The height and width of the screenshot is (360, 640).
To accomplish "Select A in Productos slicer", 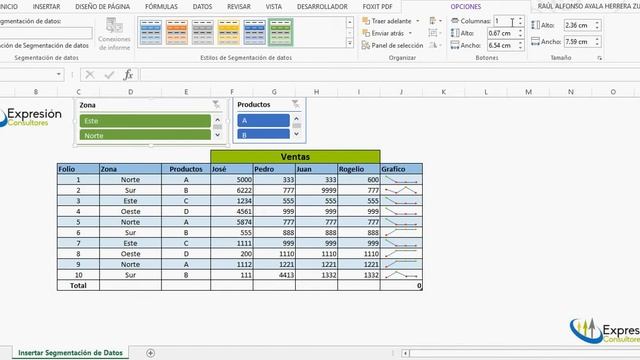I will [263, 120].
